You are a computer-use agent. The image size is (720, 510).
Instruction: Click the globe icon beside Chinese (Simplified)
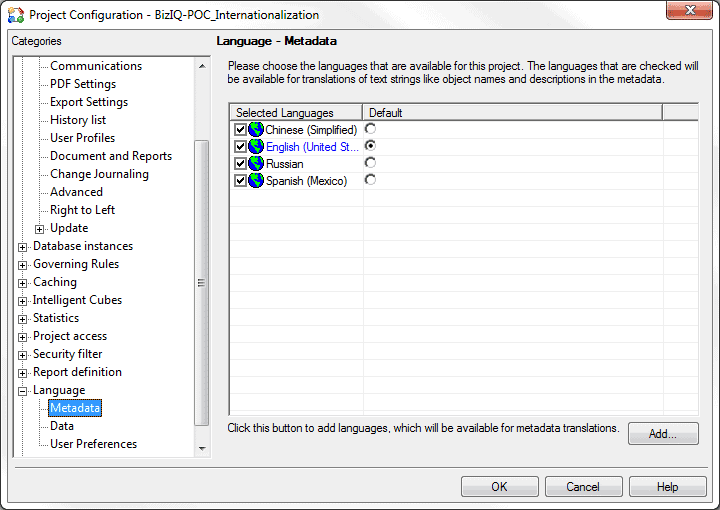256,129
